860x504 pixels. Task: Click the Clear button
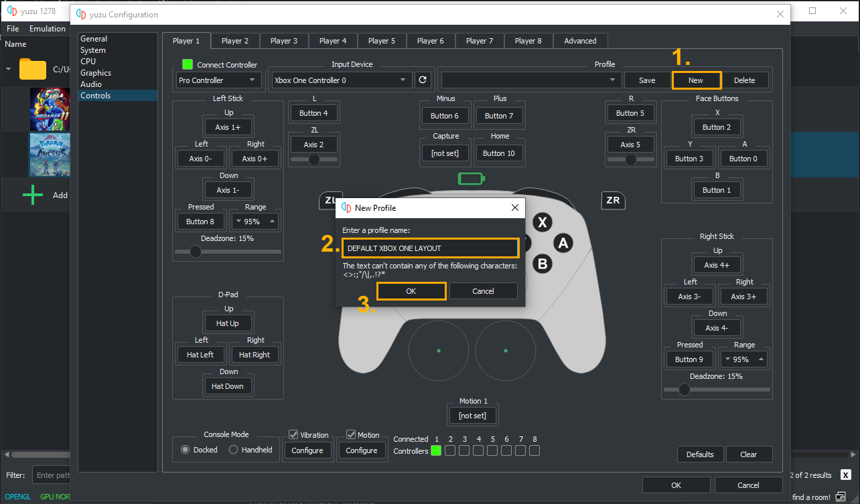pos(749,454)
